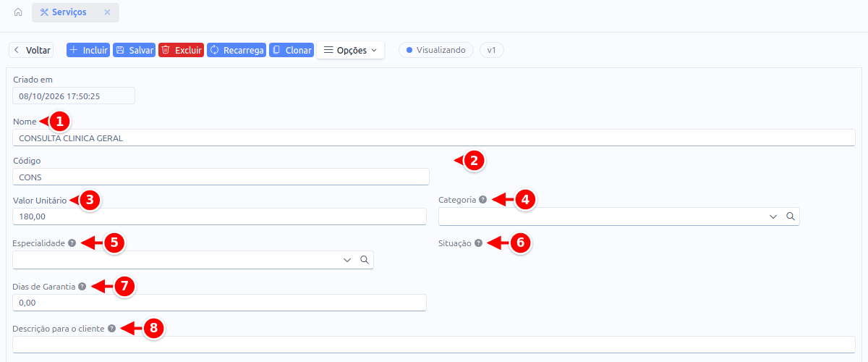Click the Valor Unitário label text
This screenshot has width=868, height=362.
pos(40,200)
